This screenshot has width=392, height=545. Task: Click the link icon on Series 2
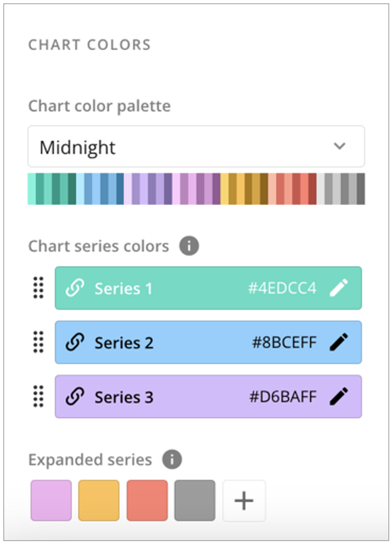click(75, 342)
